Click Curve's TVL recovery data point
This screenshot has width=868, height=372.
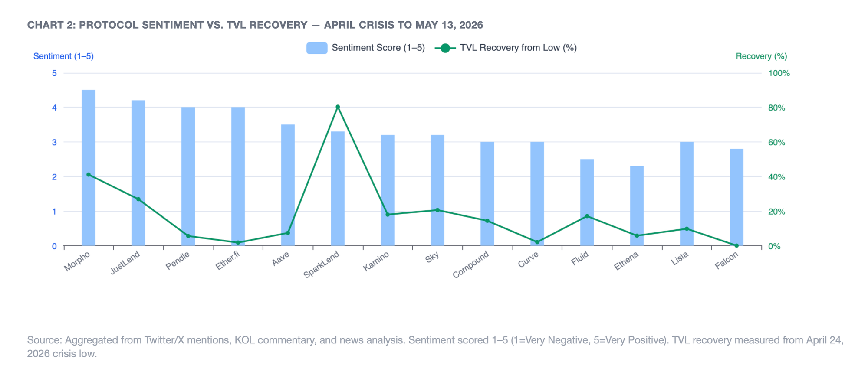(x=537, y=242)
